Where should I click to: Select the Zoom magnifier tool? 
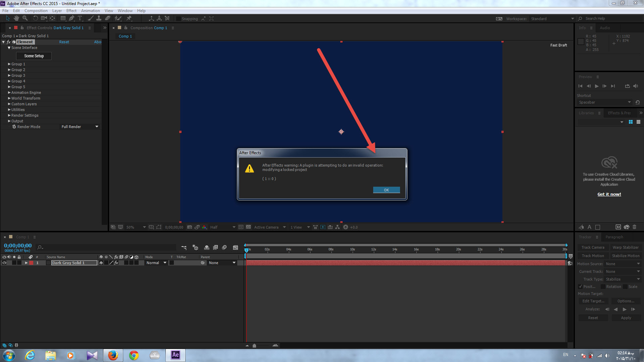(25, 18)
